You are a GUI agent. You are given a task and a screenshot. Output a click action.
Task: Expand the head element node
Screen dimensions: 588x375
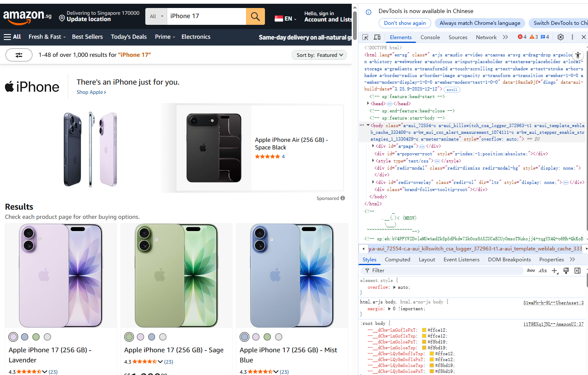click(368, 104)
